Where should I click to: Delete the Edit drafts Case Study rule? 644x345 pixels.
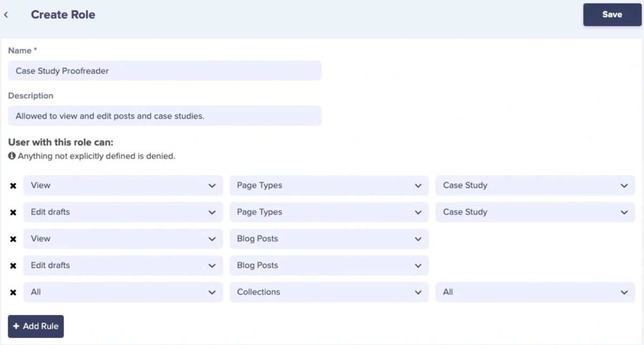(x=13, y=212)
